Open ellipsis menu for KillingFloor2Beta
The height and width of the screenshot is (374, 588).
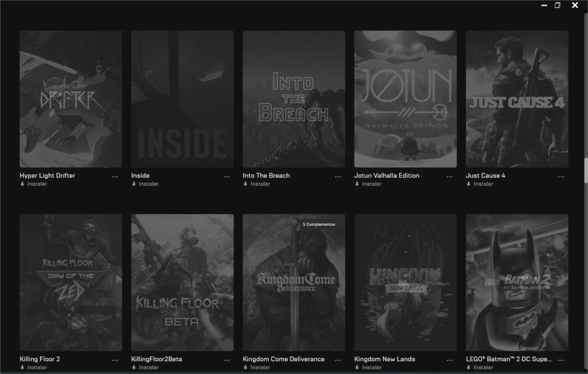click(227, 361)
